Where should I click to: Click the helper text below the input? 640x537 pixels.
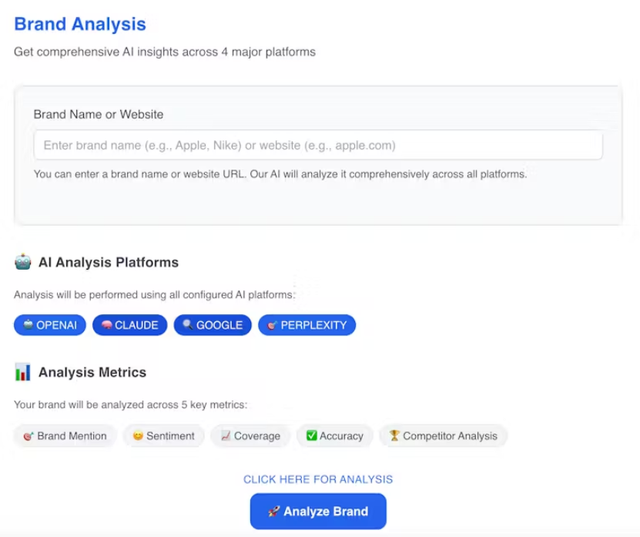coord(280,174)
